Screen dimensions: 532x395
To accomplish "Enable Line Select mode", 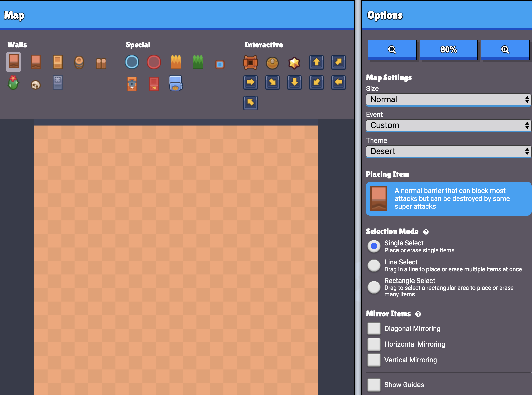I will pyautogui.click(x=374, y=265).
